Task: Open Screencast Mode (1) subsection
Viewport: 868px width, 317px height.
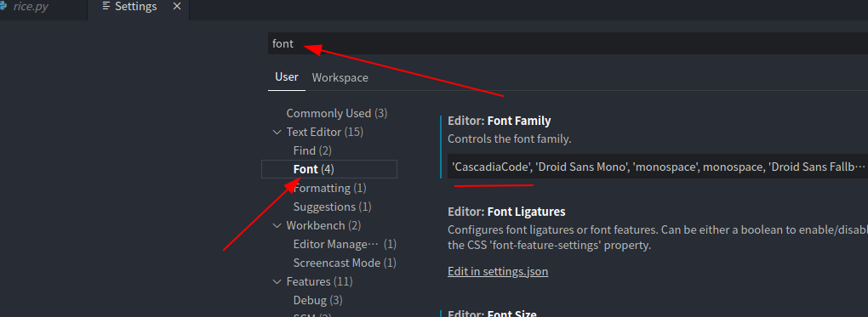Action: tap(345, 263)
